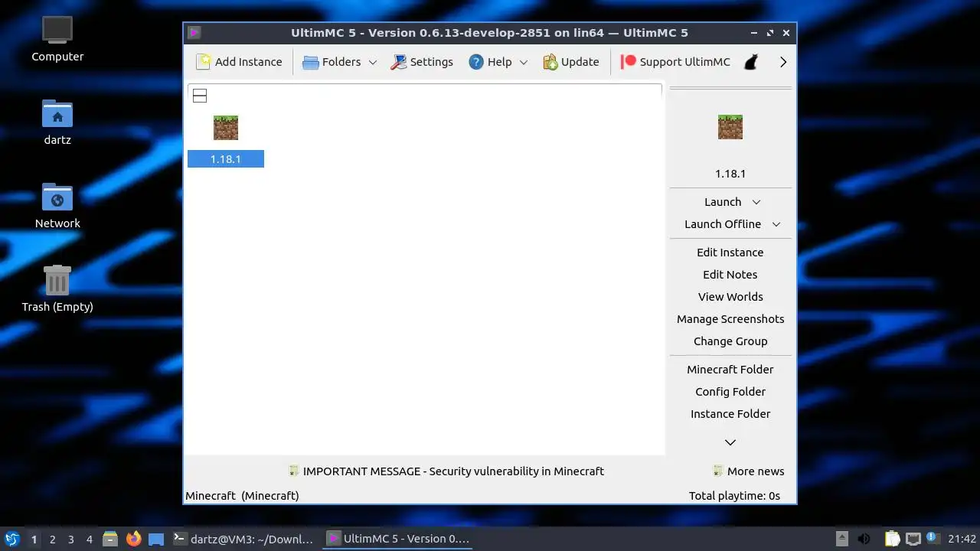
Task: Open the Help toolbar button
Action: [x=490, y=62]
